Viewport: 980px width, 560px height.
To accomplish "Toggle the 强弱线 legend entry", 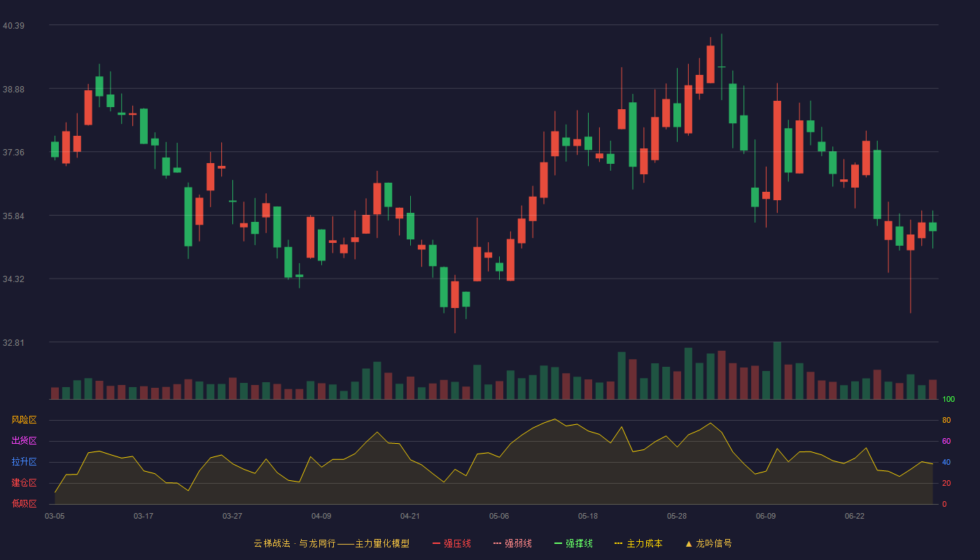I will point(512,543).
